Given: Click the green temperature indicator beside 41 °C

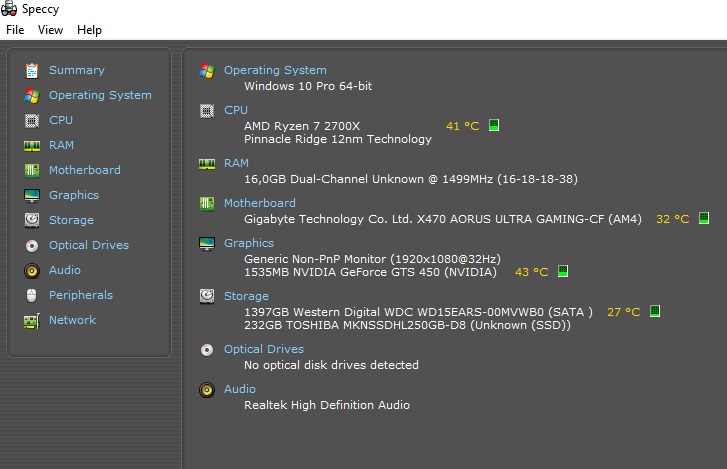Looking at the screenshot, I should click(x=494, y=125).
